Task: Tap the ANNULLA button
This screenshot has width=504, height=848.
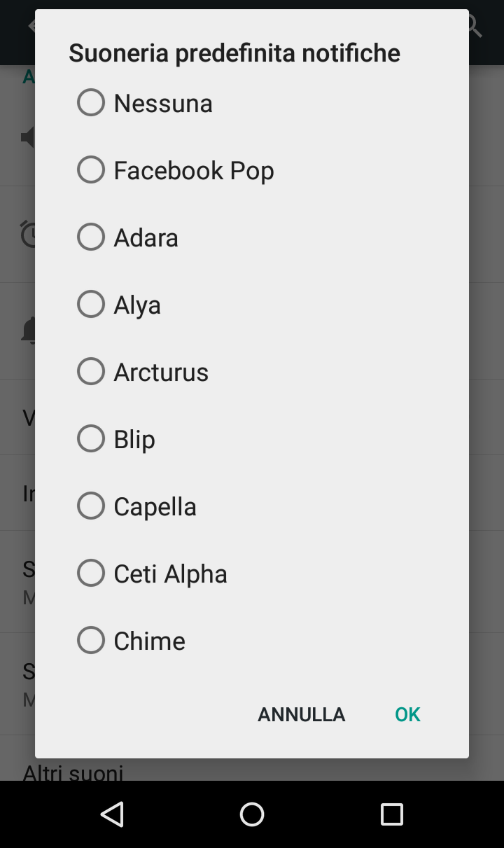Action: tap(302, 714)
